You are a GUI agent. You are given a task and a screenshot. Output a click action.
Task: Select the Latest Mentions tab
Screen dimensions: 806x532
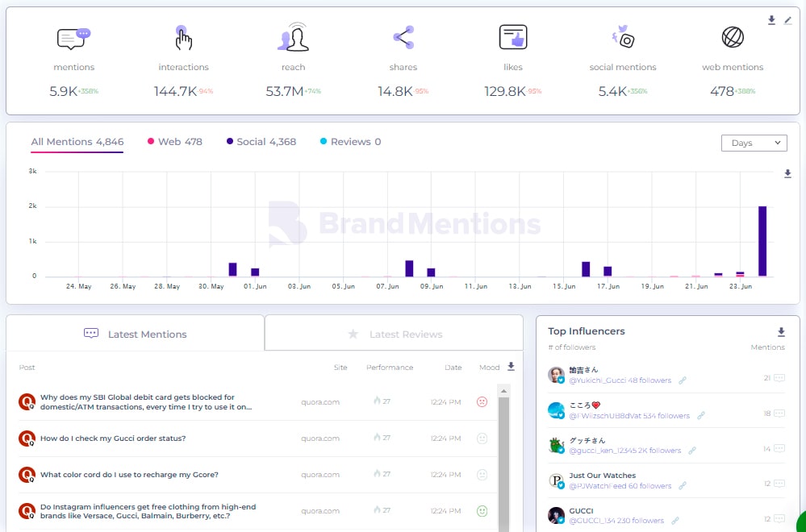(x=136, y=334)
